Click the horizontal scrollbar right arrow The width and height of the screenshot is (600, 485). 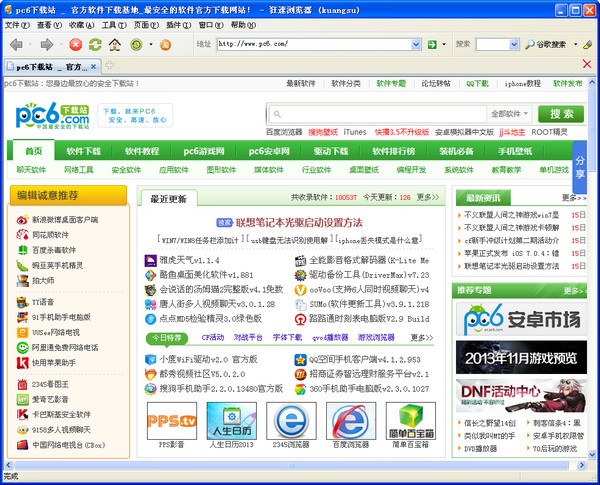582,465
